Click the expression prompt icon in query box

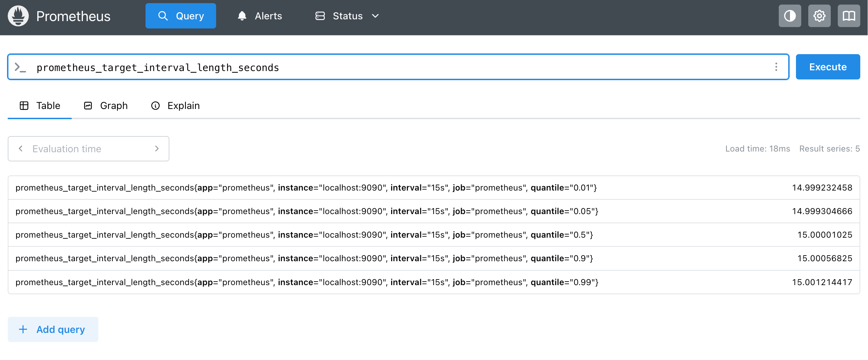pos(20,67)
